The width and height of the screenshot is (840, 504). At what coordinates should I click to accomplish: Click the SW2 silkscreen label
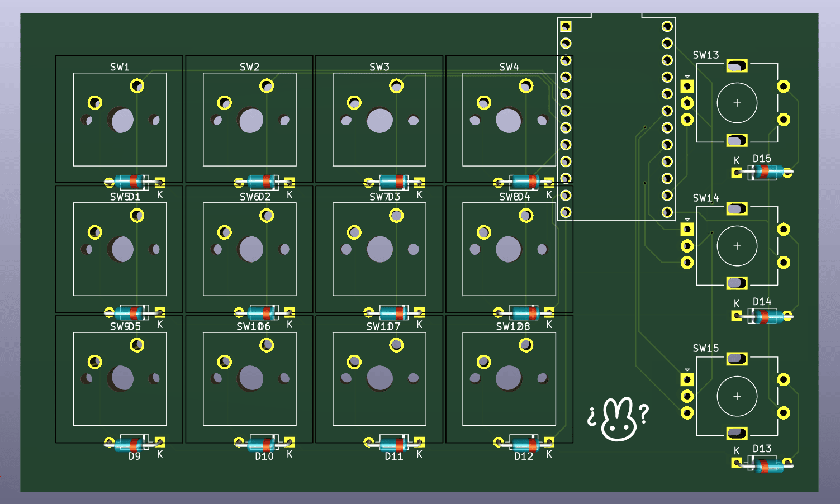[x=250, y=67]
